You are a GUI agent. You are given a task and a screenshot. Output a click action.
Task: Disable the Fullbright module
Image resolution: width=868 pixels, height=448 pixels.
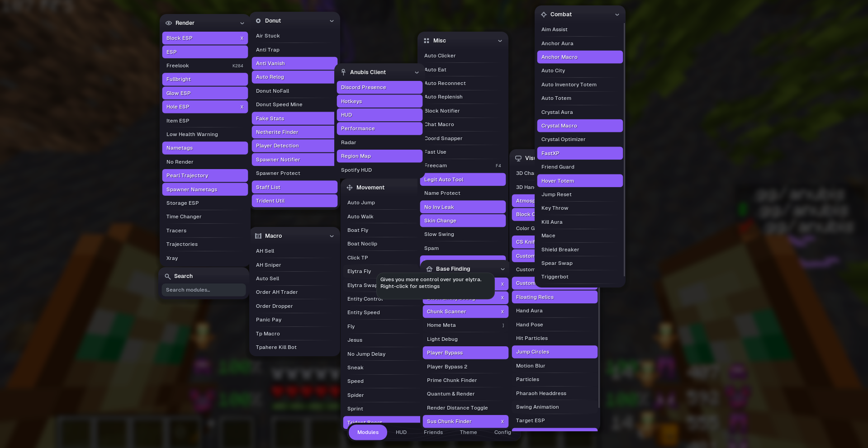point(205,79)
